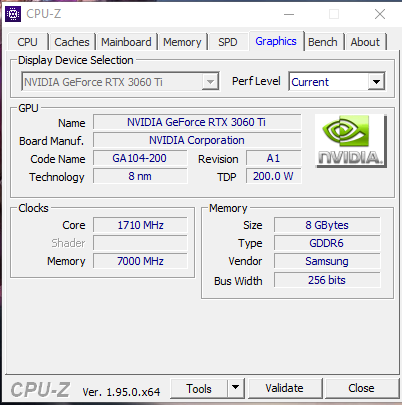Open the About tab
The image size is (402, 405).
365,42
